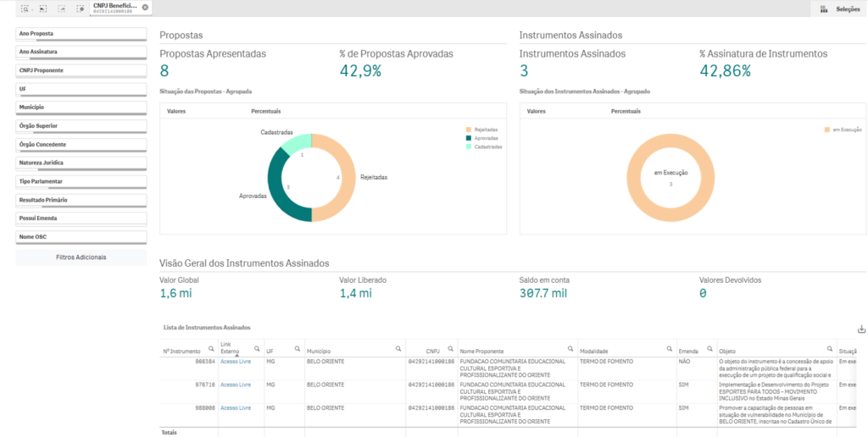The height and width of the screenshot is (437, 868).
Task: Click the step back selection icon
Action: tap(42, 8)
